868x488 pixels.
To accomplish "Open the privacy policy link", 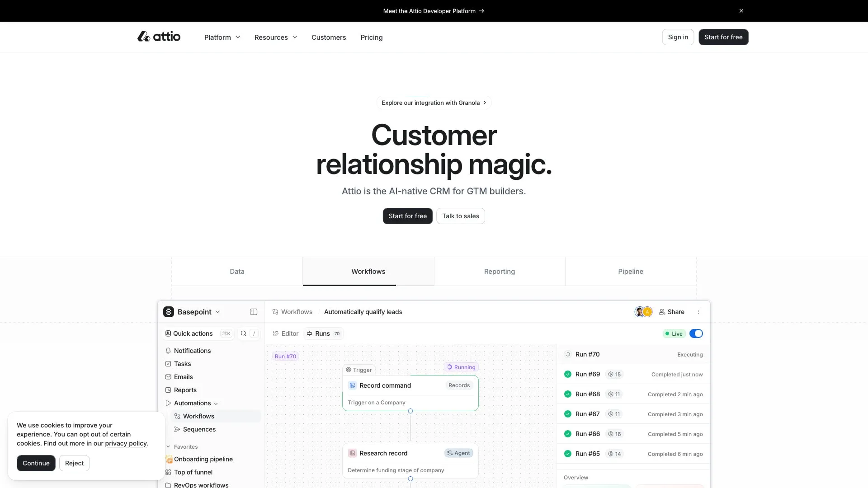I will [126, 443].
